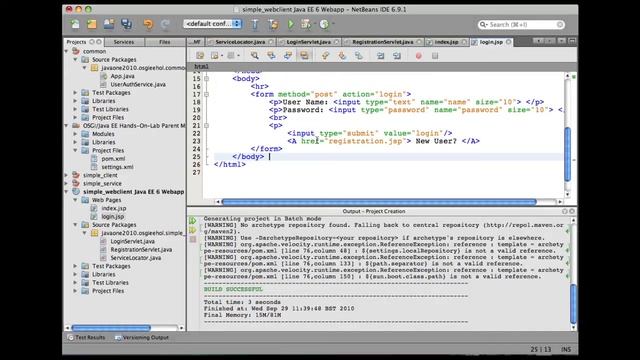Select settings.xml in the Projects tree
Image resolution: width=640 pixels, height=360 pixels.
click(117, 167)
